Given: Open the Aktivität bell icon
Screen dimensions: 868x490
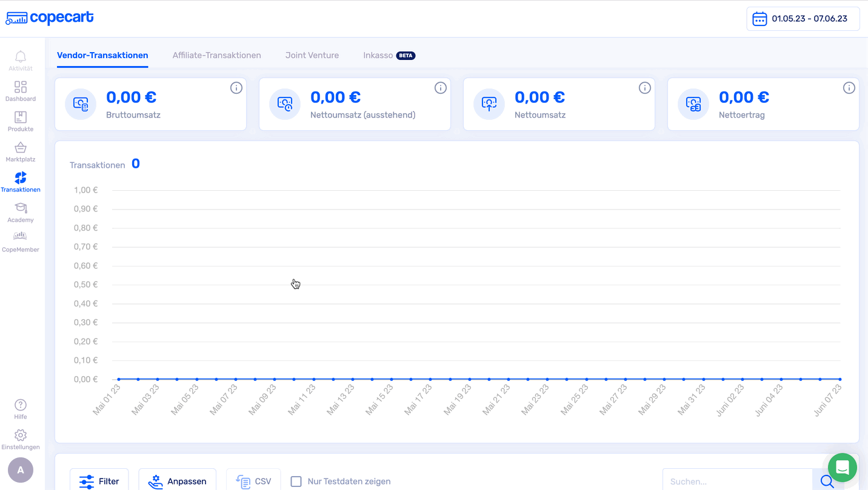Looking at the screenshot, I should point(21,57).
